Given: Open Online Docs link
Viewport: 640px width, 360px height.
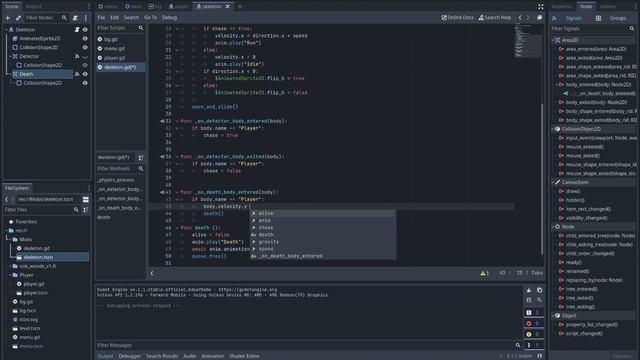Looking at the screenshot, I should click(x=458, y=18).
